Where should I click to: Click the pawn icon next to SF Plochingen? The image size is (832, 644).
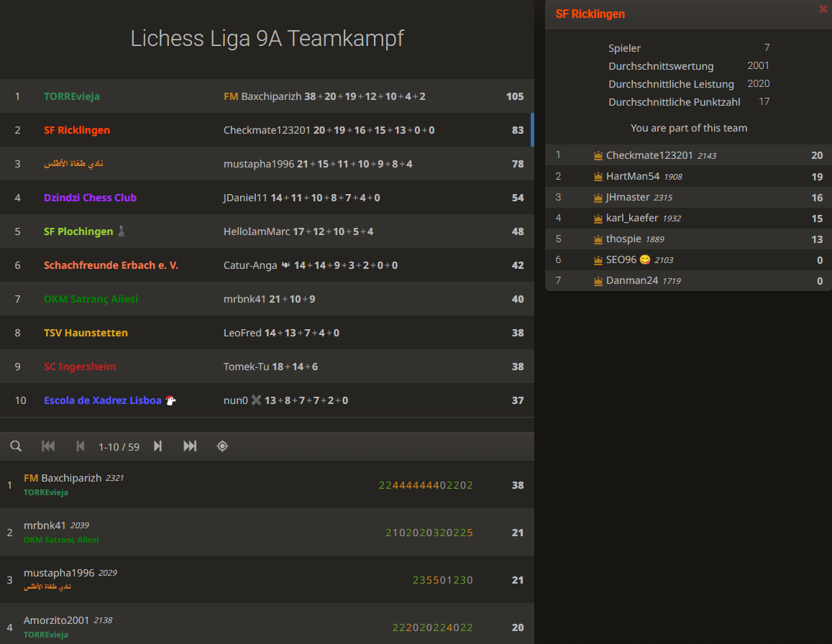click(122, 231)
